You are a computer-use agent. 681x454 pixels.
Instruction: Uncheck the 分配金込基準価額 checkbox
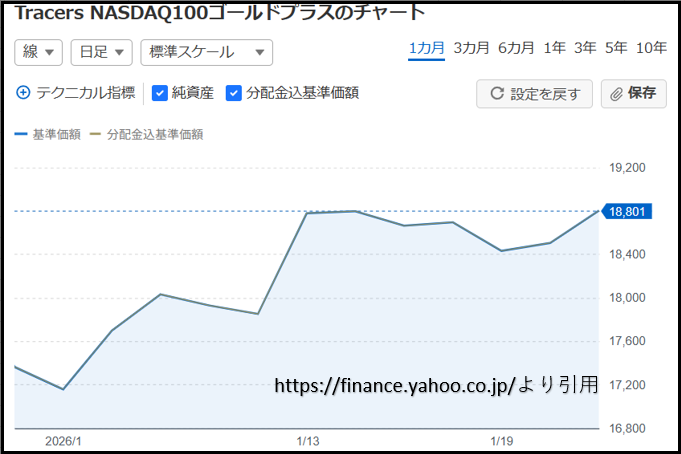coord(234,93)
